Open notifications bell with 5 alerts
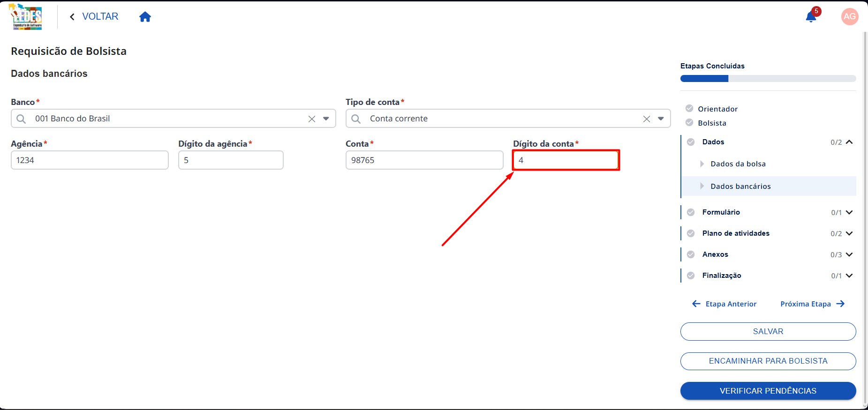Image resolution: width=868 pixels, height=410 pixels. tap(811, 17)
